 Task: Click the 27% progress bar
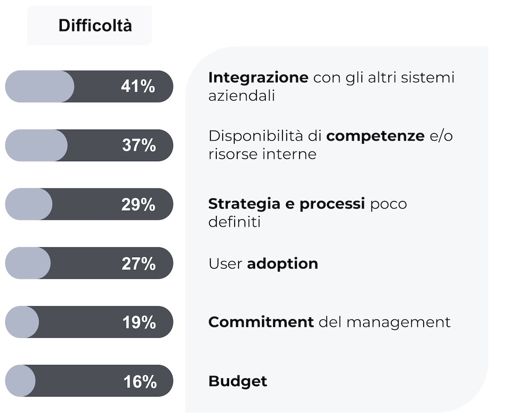tap(89, 263)
